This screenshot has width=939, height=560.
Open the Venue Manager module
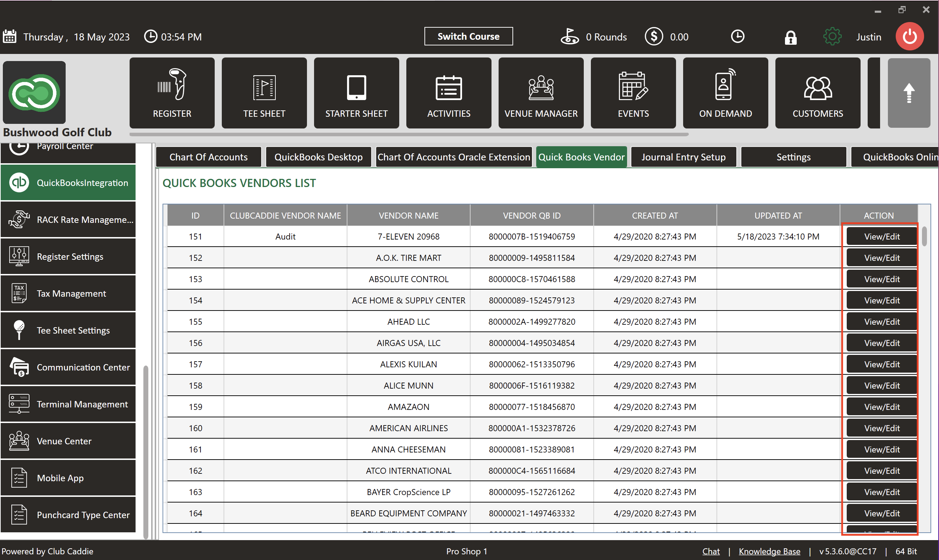pos(541,93)
